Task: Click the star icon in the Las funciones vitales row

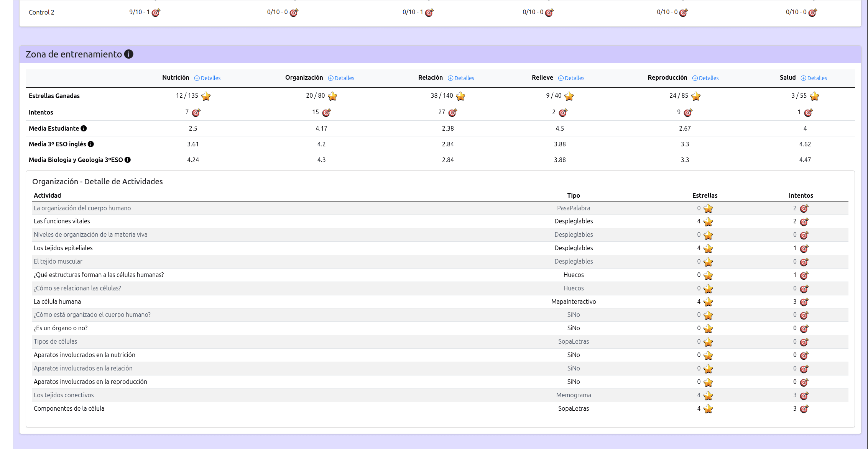Action: [x=708, y=221]
